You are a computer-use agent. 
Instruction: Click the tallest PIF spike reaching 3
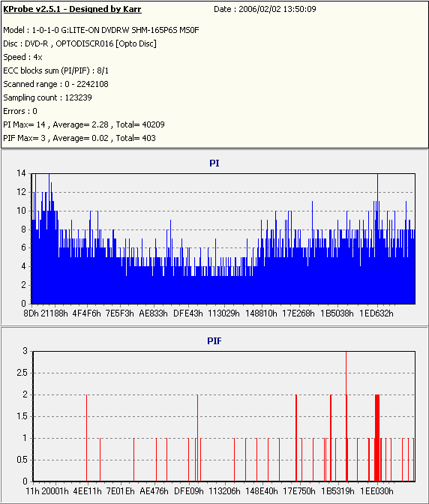point(346,416)
